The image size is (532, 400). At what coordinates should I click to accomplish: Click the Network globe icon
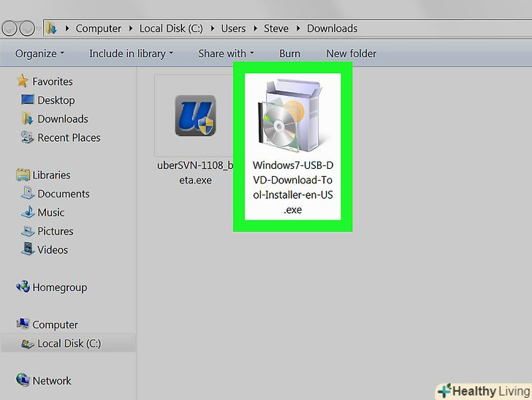pos(23,380)
